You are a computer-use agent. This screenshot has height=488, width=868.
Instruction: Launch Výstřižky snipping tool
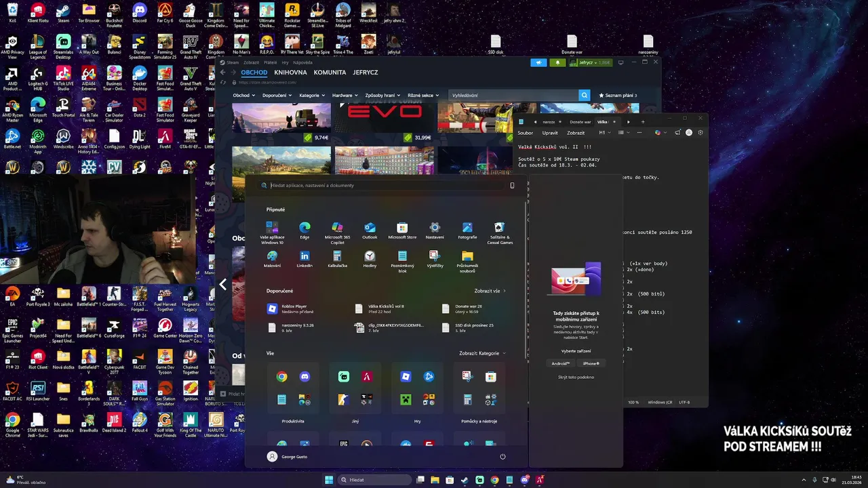pyautogui.click(x=435, y=259)
